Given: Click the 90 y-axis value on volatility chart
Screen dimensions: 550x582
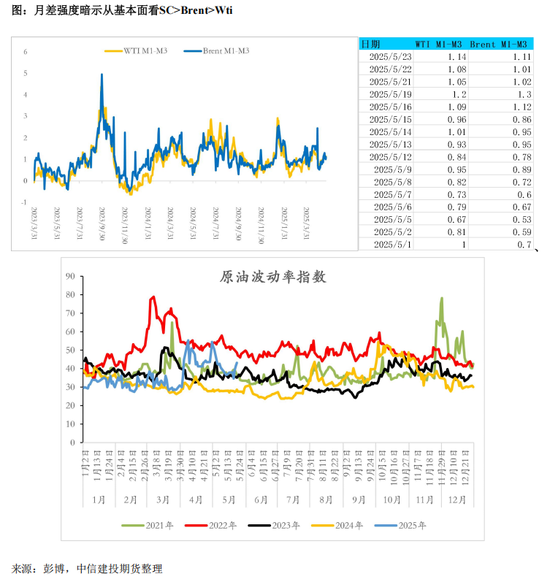Looking at the screenshot, I should pyautogui.click(x=70, y=276).
